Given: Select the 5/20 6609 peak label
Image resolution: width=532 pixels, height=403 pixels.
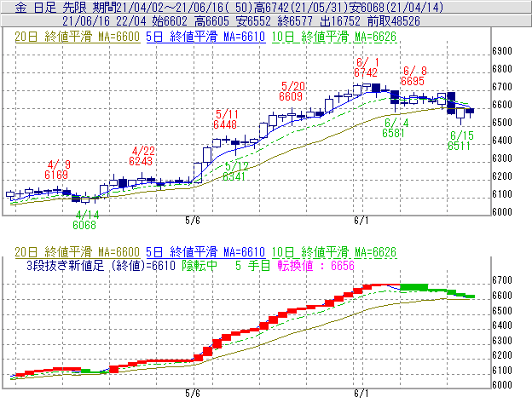Looking at the screenshot, I should click(292, 91).
